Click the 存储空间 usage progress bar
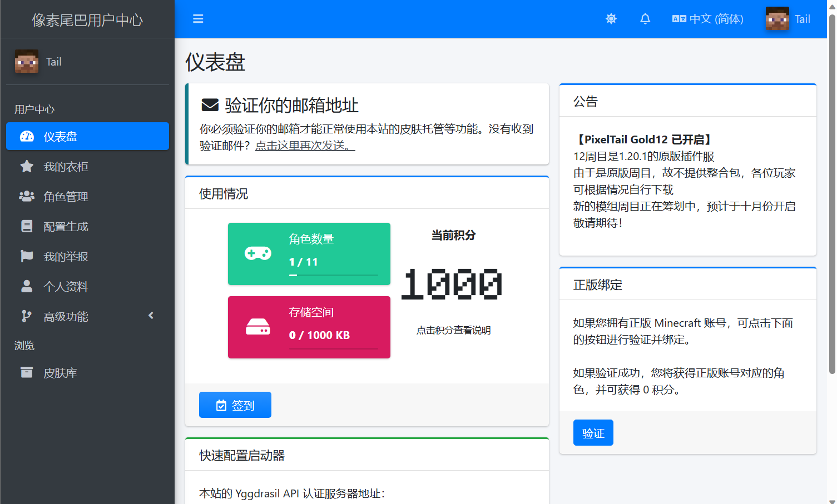The height and width of the screenshot is (504, 837). point(333,348)
